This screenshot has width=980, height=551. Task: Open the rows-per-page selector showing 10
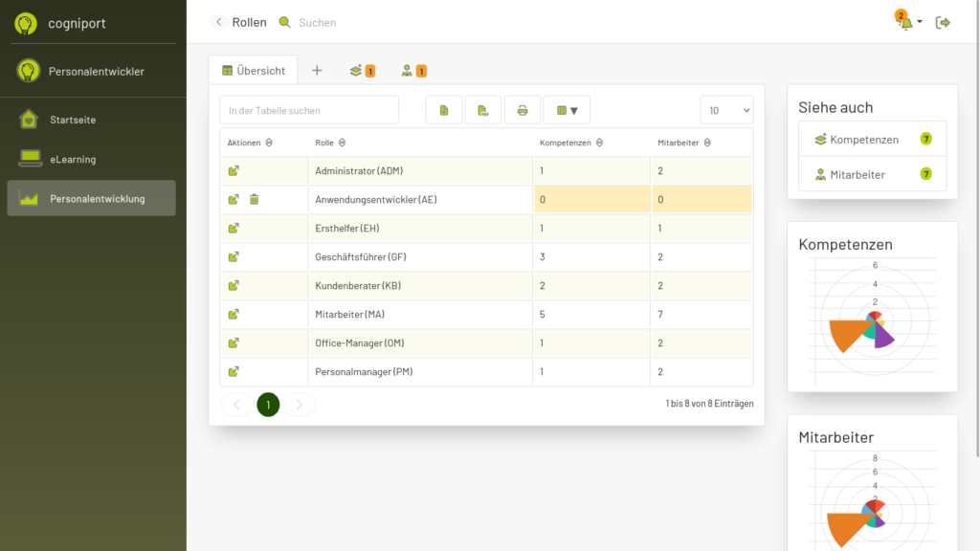pyautogui.click(x=726, y=111)
